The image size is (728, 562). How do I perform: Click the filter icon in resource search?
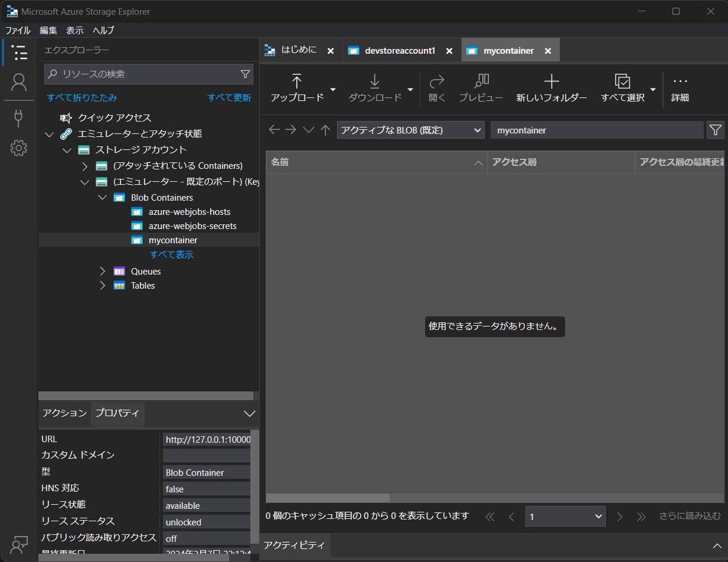pyautogui.click(x=245, y=74)
